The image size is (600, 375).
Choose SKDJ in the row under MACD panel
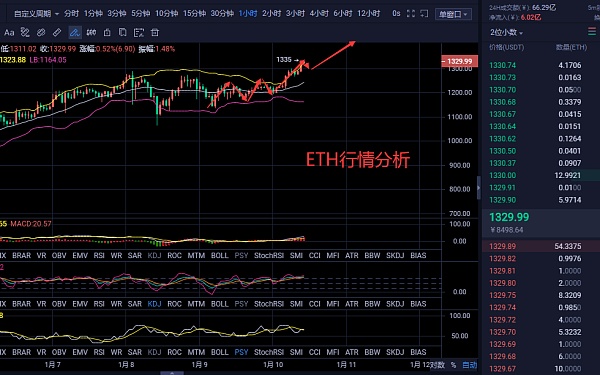[395, 255]
